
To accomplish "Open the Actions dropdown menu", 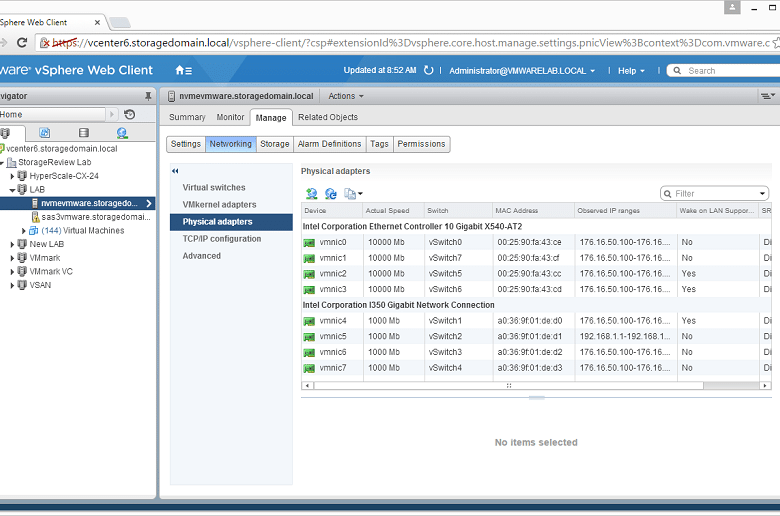I will point(346,96).
